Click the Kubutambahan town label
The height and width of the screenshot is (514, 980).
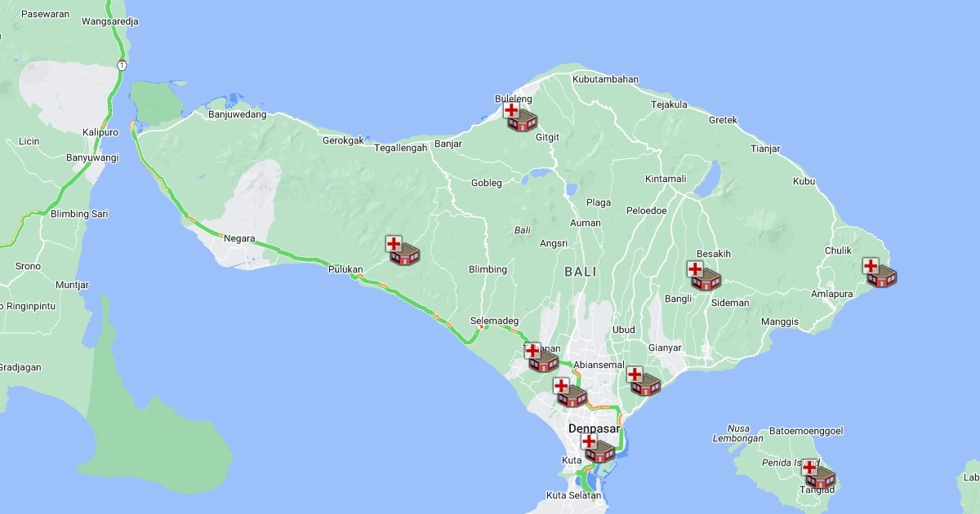tap(605, 79)
